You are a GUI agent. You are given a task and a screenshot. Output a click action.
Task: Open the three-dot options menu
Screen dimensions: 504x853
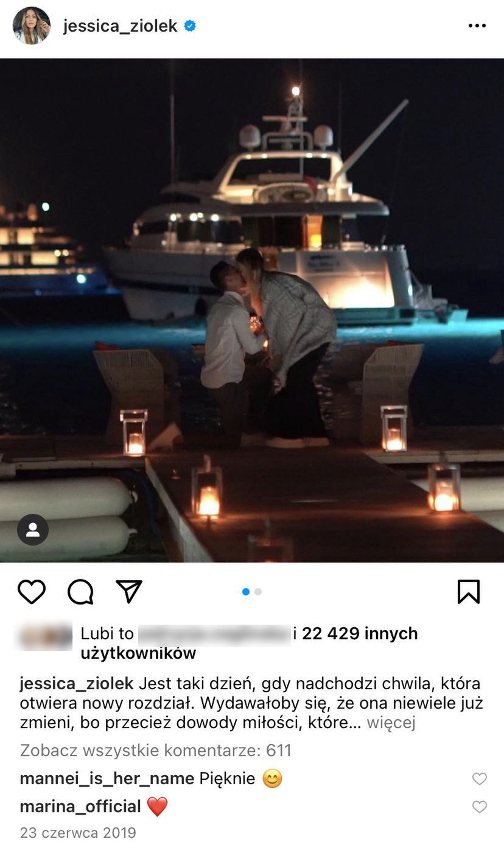(477, 26)
